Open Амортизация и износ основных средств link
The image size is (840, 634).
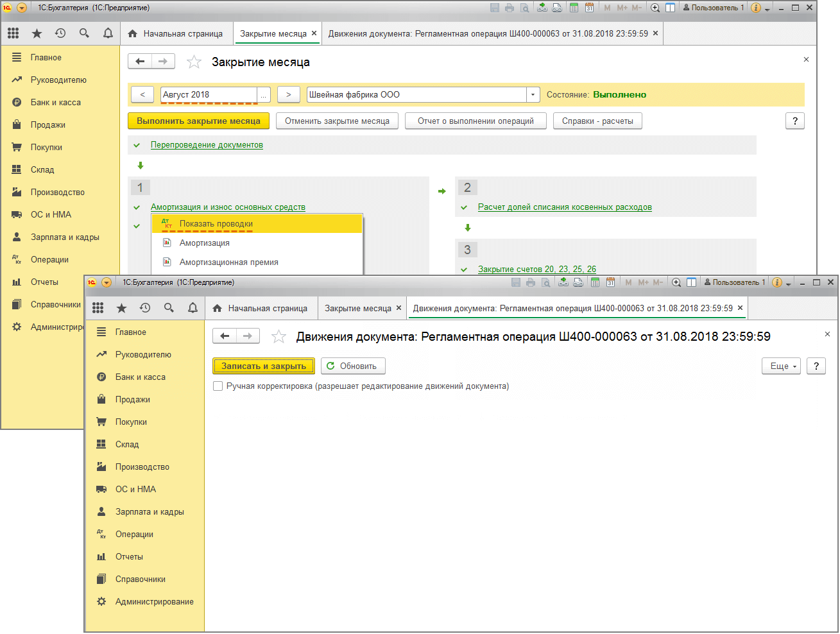pyautogui.click(x=228, y=207)
